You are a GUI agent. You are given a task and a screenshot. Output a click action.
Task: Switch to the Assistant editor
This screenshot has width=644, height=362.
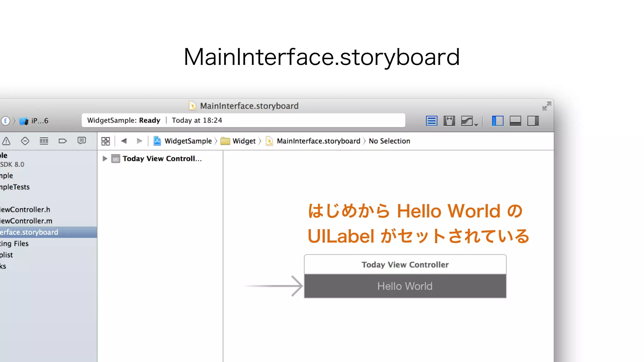449,121
